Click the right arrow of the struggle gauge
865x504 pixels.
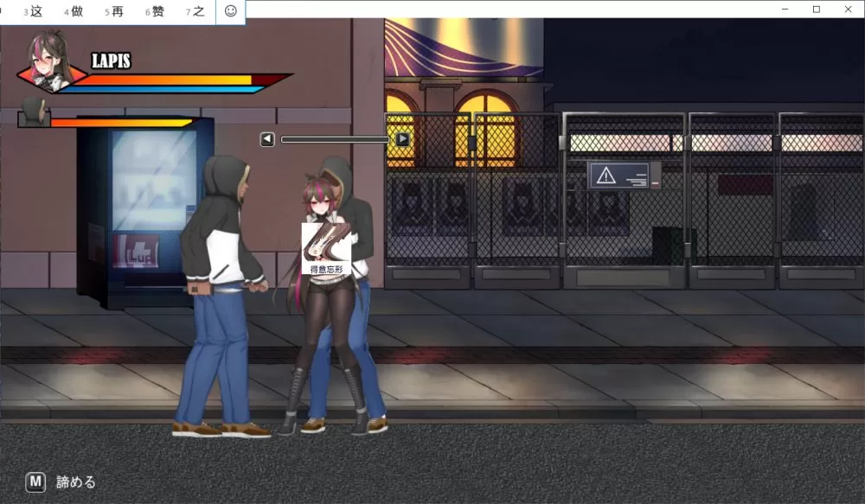(403, 138)
